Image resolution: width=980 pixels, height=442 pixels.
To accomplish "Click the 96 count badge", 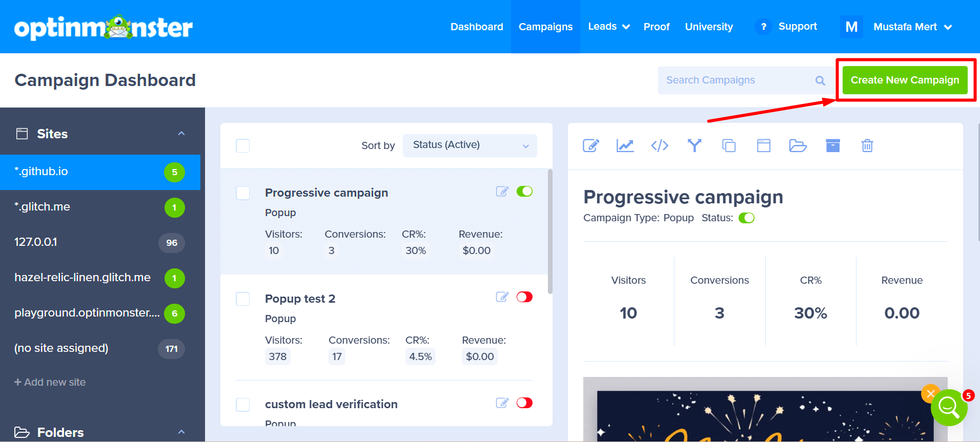I will tap(172, 243).
